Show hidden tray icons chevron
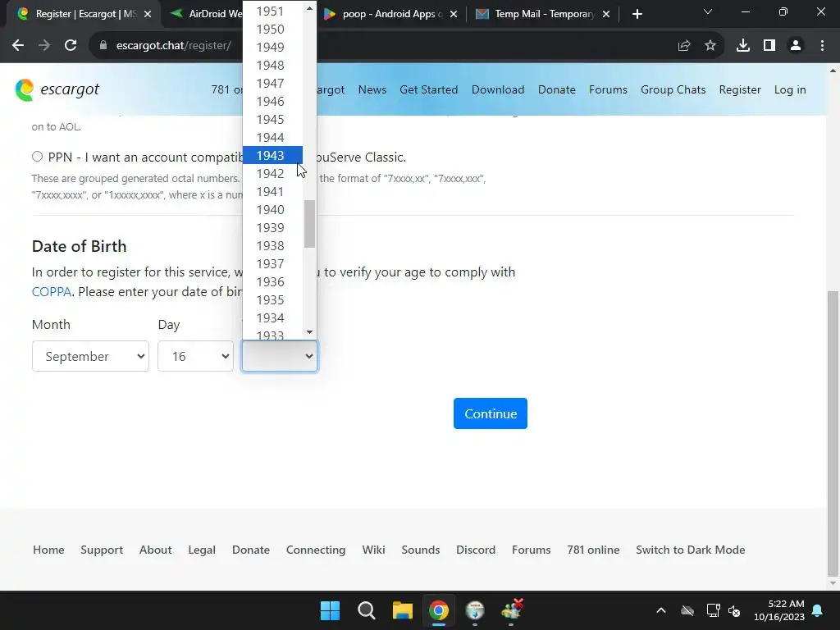 [x=661, y=610]
